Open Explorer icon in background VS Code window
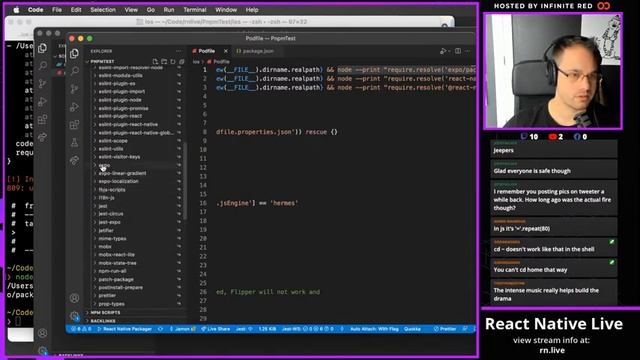 [x=42, y=48]
